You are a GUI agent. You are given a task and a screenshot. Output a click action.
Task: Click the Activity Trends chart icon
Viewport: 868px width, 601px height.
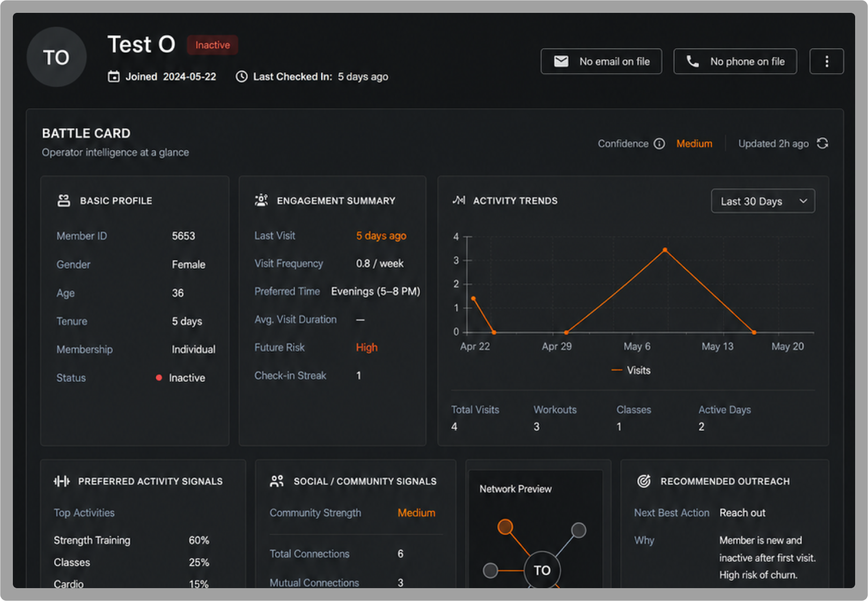tap(459, 201)
